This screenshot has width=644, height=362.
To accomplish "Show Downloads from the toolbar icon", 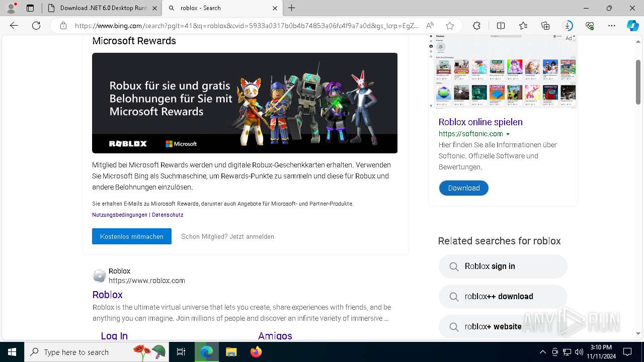I will [568, 26].
